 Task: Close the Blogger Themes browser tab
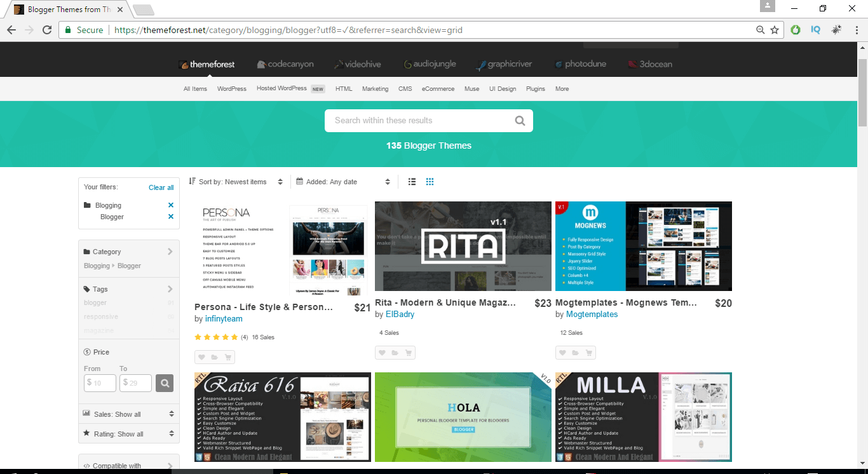120,10
